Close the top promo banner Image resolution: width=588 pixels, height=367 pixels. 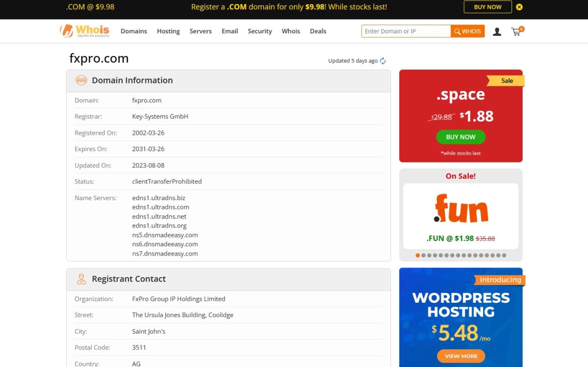pyautogui.click(x=519, y=7)
